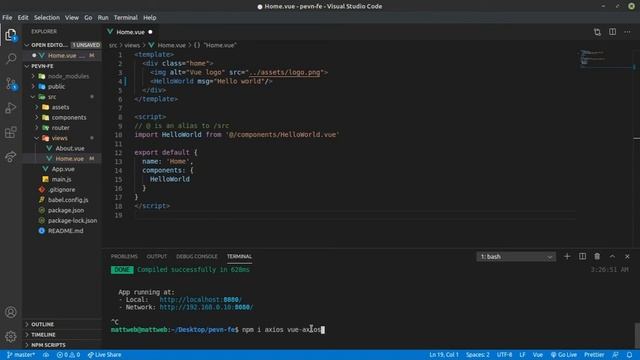Switch to the Problems panel tab

click(124, 256)
